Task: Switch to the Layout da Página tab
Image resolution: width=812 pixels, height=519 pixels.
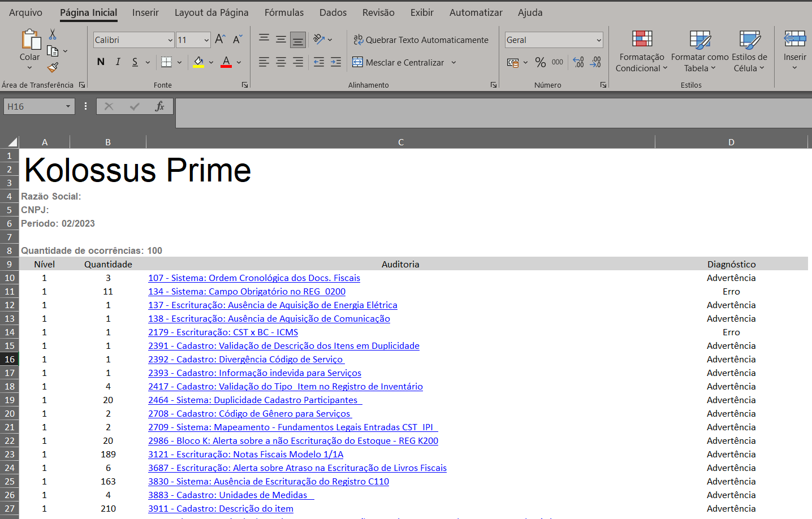Action: coord(211,12)
